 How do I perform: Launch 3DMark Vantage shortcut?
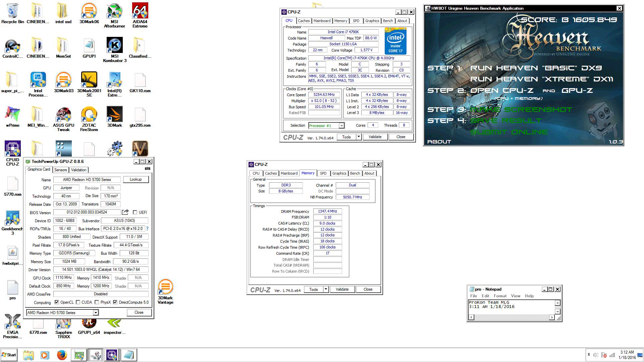coord(165,291)
